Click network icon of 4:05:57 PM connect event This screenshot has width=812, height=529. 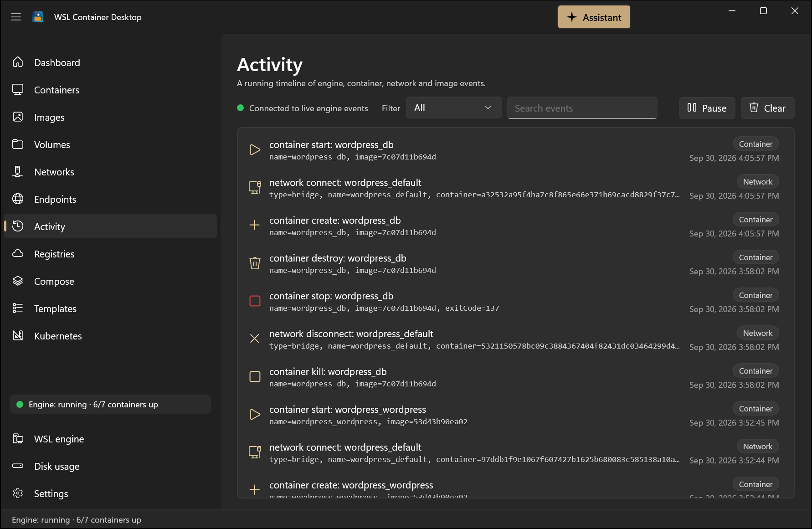coord(255,187)
